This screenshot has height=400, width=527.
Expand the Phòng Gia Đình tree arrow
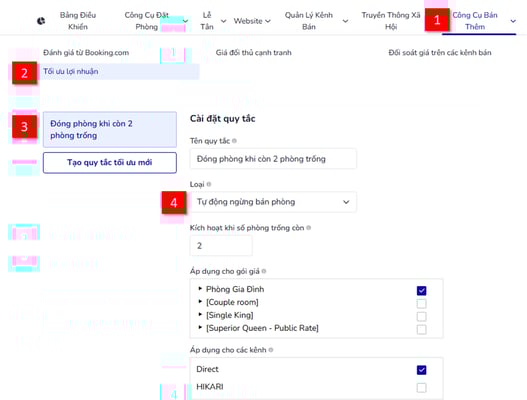tap(200, 288)
